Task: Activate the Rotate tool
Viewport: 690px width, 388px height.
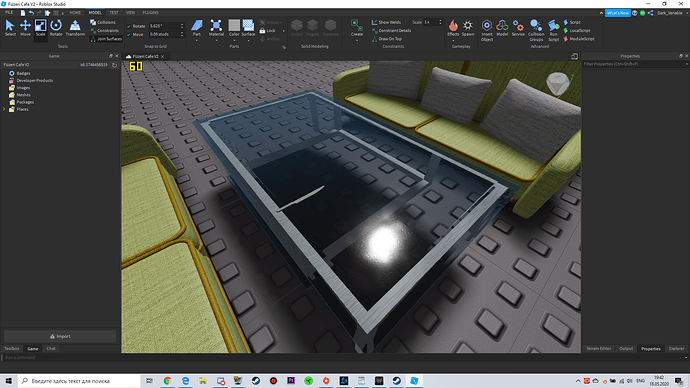Action: coord(56,28)
